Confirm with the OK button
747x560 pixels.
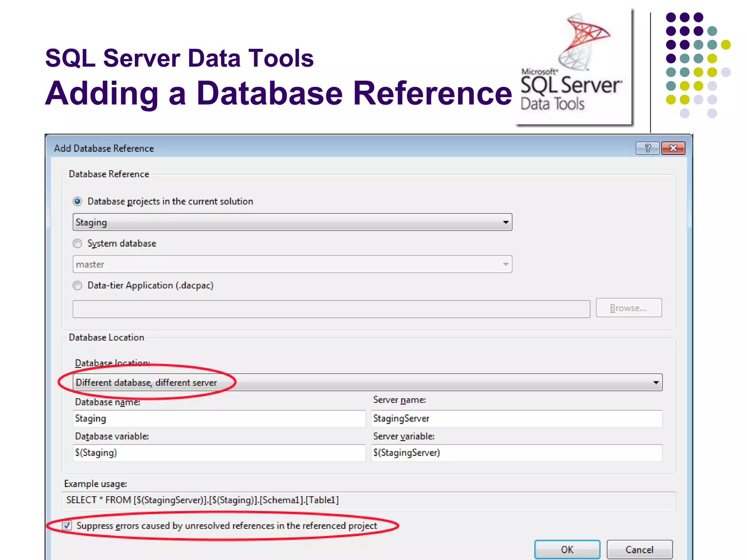[x=567, y=549]
